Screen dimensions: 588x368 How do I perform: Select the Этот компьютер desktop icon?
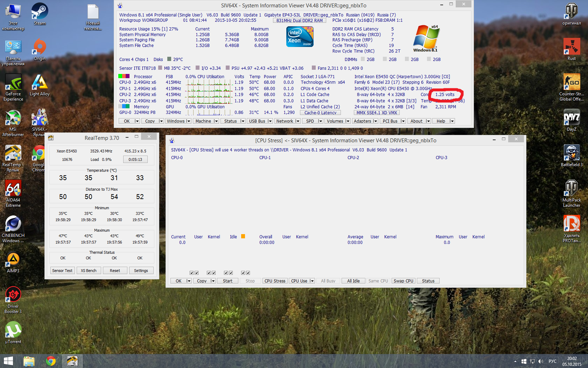pyautogui.click(x=13, y=17)
